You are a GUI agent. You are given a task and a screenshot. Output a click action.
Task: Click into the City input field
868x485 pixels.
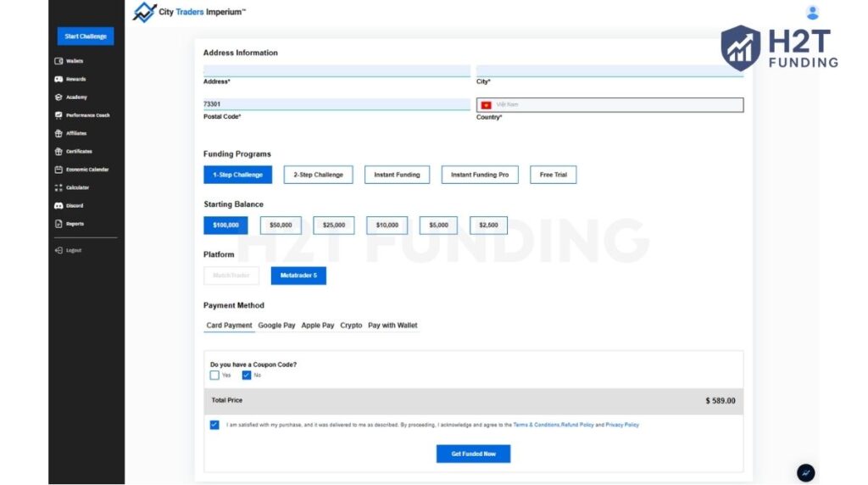pyautogui.click(x=610, y=70)
